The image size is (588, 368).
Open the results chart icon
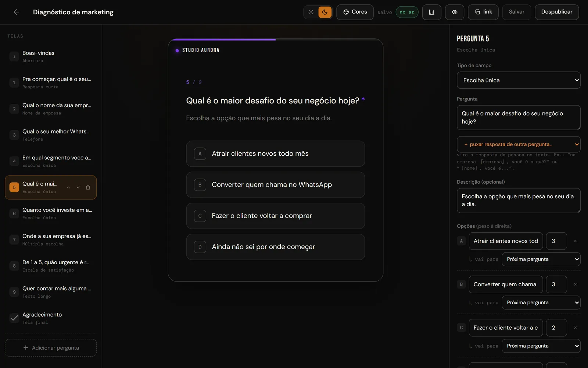[x=432, y=12]
